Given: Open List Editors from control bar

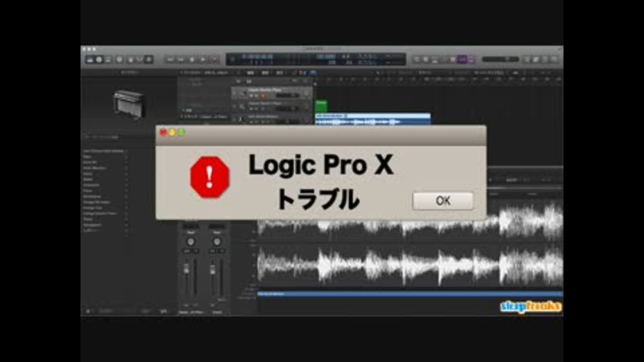Looking at the screenshot, I should (x=527, y=60).
